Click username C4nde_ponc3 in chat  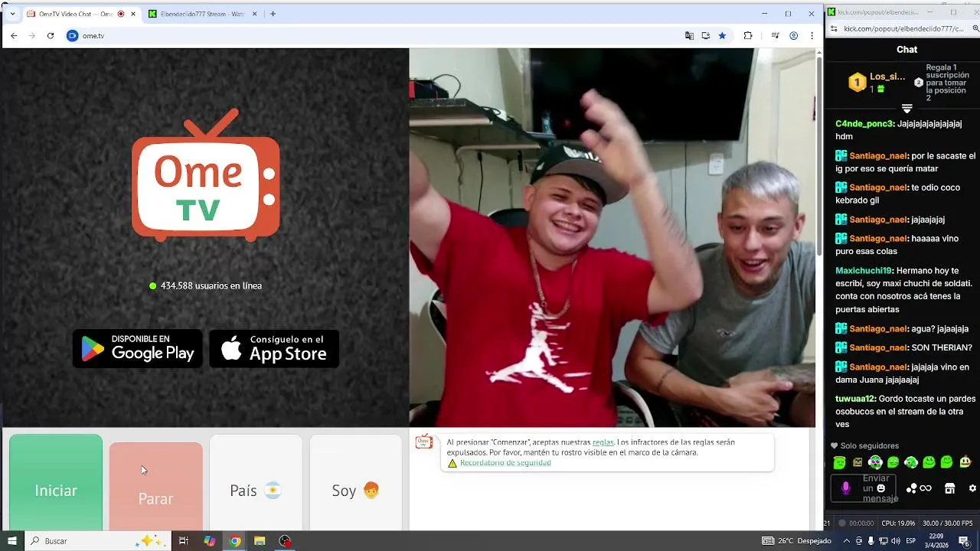(x=864, y=124)
